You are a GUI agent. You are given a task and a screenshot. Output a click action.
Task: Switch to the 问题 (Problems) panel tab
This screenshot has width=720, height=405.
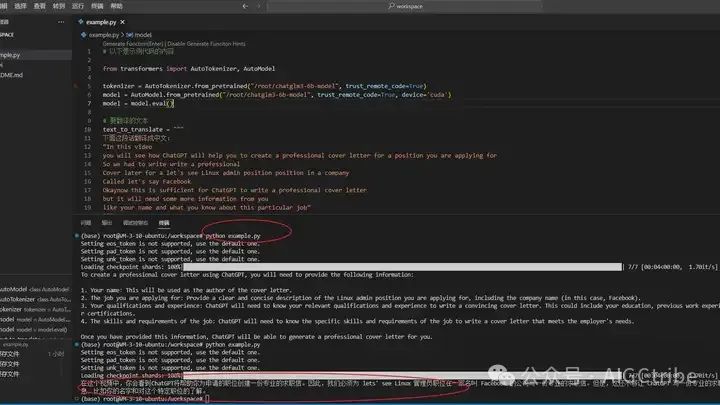86,223
